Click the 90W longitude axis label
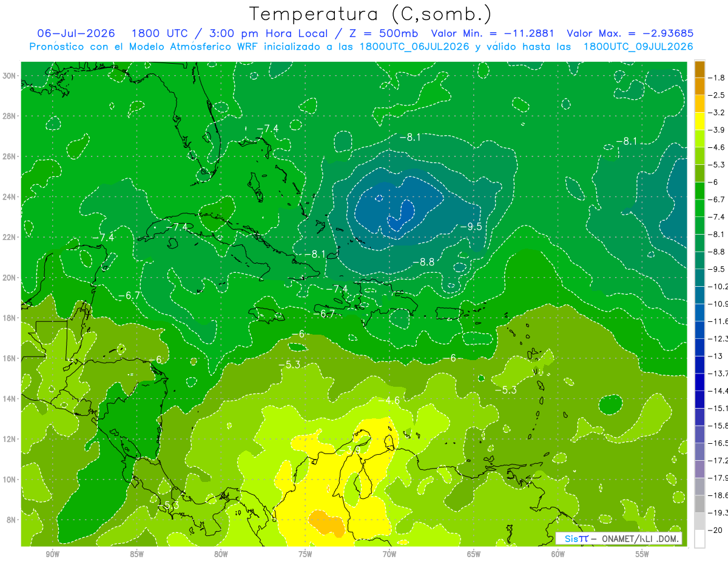Screen dimensions: 728x562 [52, 554]
